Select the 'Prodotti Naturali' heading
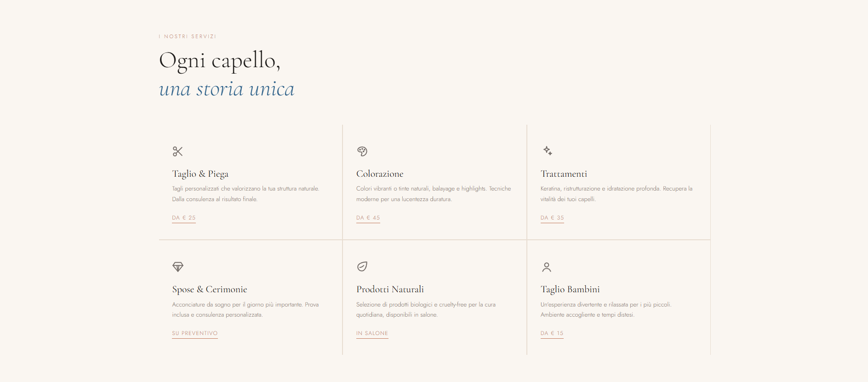868x382 pixels. coord(390,289)
